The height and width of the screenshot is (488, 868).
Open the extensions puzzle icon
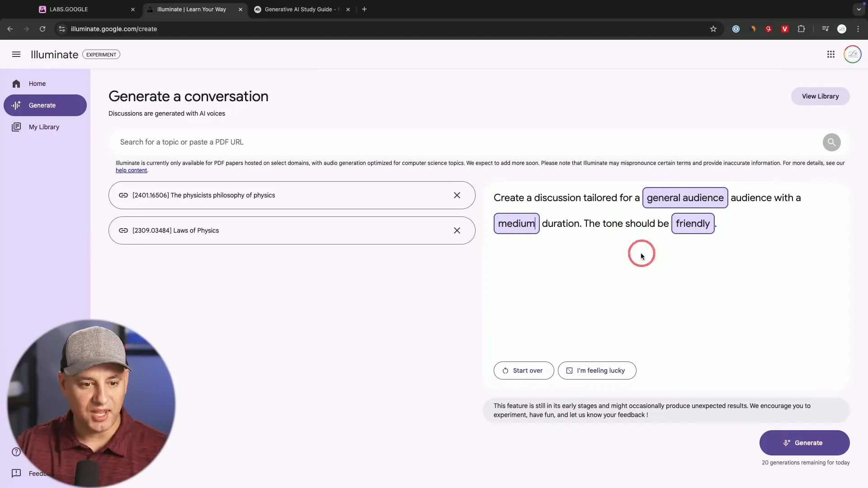(x=801, y=29)
